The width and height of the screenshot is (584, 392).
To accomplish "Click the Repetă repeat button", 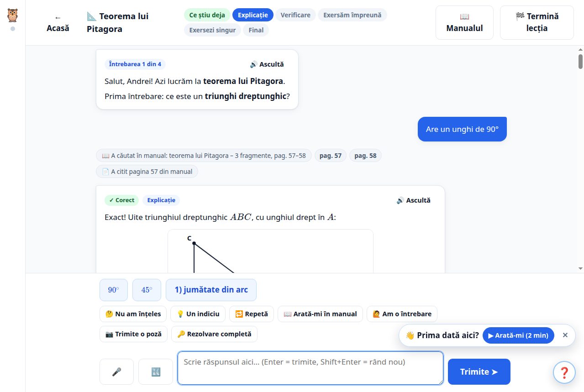I will point(252,314).
